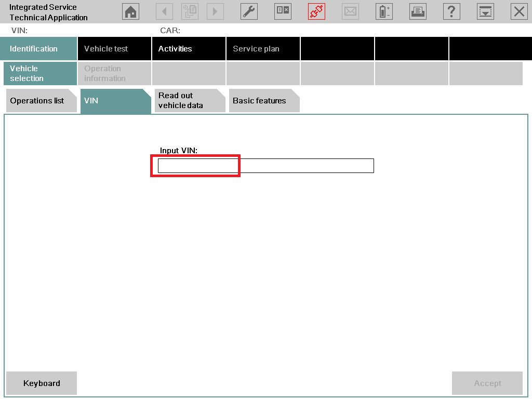
Task: Check the battery status icon
Action: pyautogui.click(x=384, y=11)
